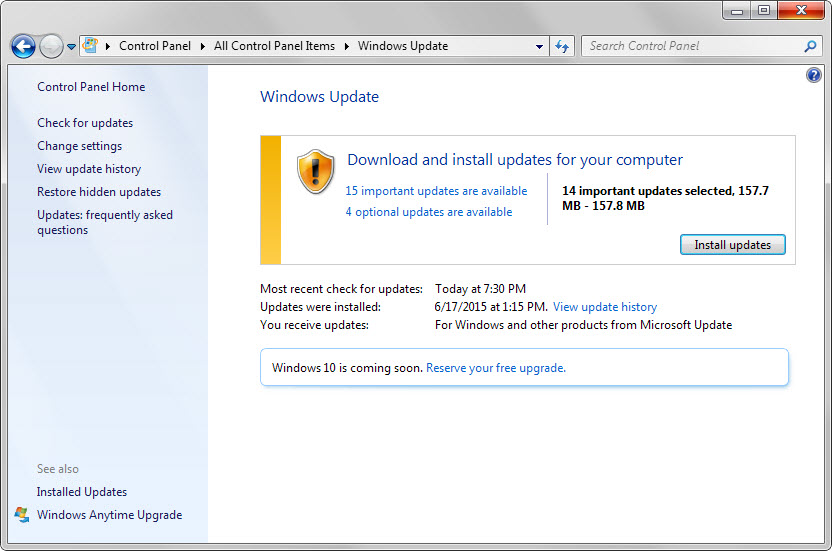Maximize the Windows Update window
The width and height of the screenshot is (832, 551).
(764, 11)
